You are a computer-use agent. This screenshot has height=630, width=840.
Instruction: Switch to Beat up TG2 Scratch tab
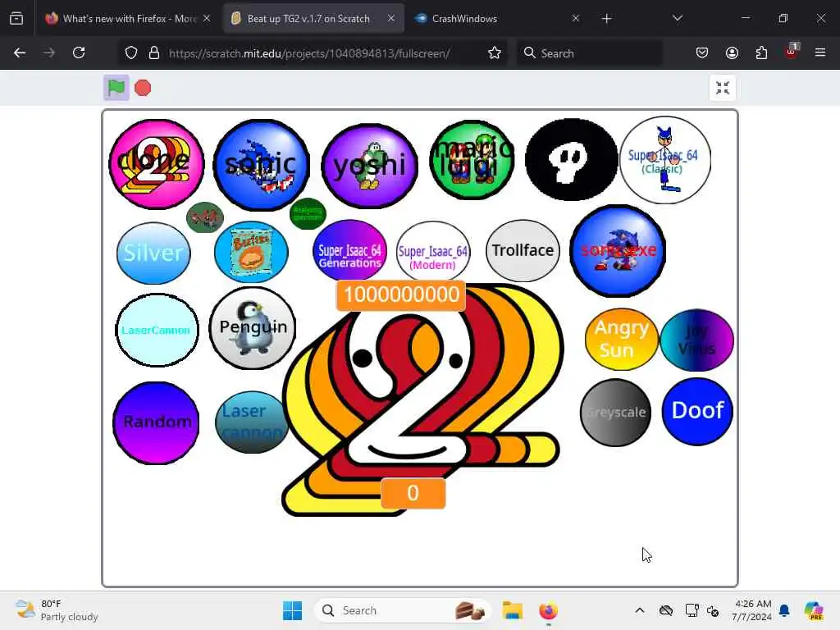point(314,18)
